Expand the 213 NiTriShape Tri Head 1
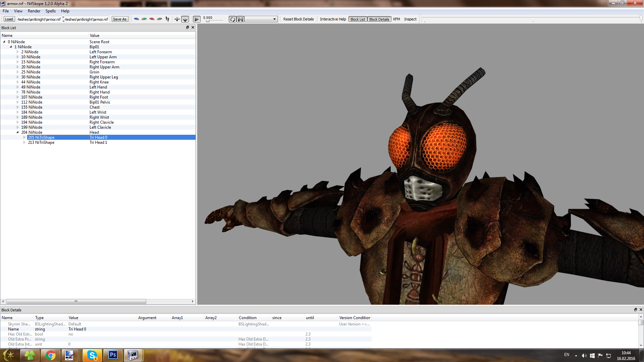 click(24, 142)
